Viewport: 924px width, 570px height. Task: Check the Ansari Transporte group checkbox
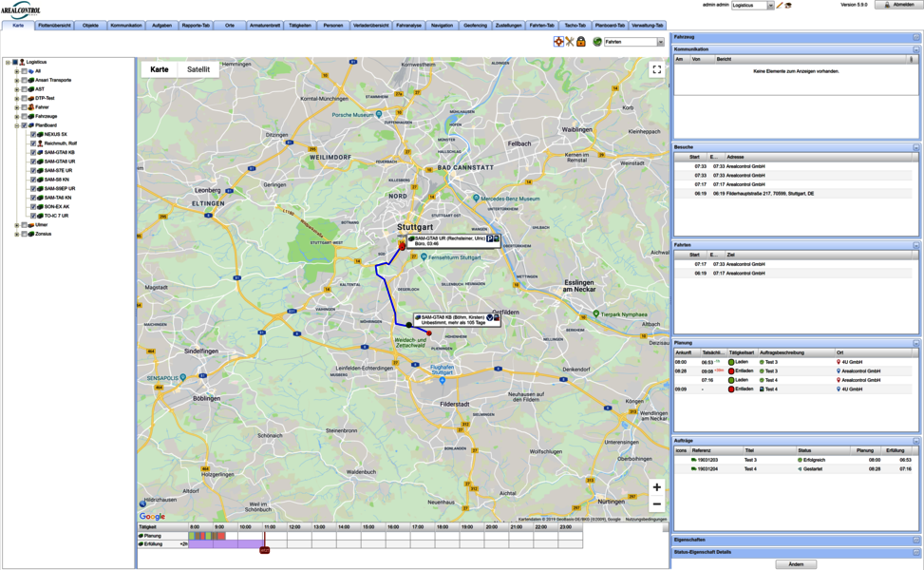[x=24, y=80]
